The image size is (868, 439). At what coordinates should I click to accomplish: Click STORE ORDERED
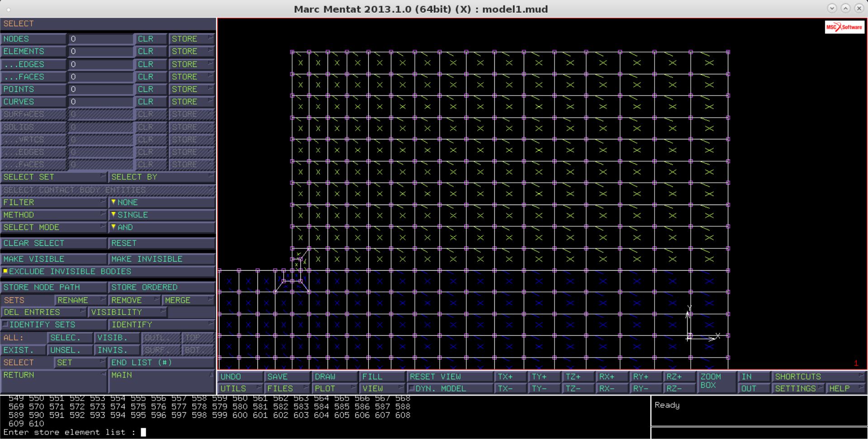click(x=161, y=287)
